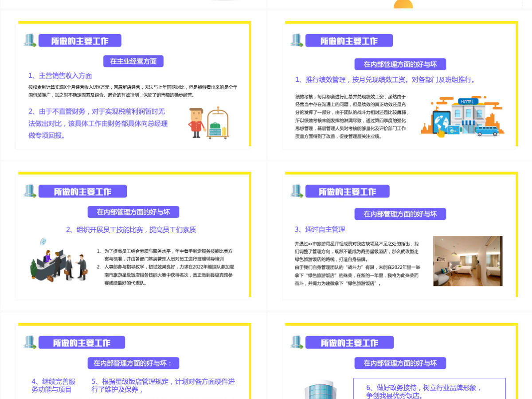
Task: Click the 所做的主要工作 title on the 员工技能比赛 slide
Action: coord(82,192)
